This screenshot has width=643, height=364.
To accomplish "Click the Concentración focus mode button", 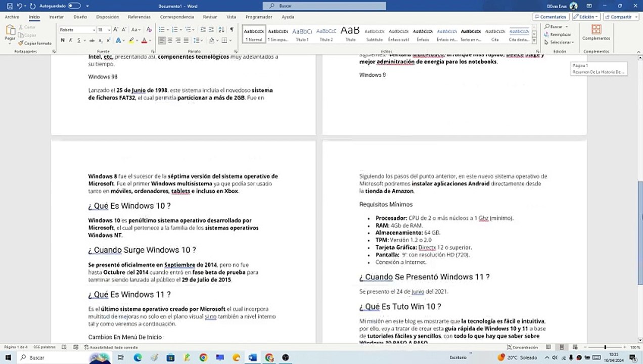I will click(522, 347).
